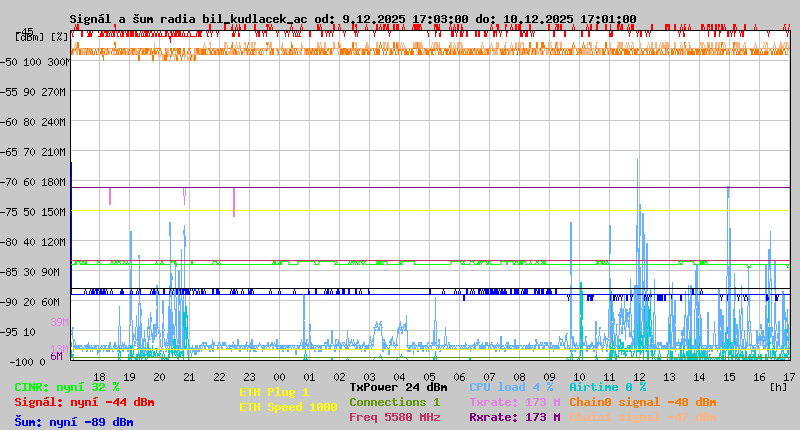The height and width of the screenshot is (430, 800).
Task: Select the 'CINR: nyní 32 %' legend entry
Action: tap(67, 387)
